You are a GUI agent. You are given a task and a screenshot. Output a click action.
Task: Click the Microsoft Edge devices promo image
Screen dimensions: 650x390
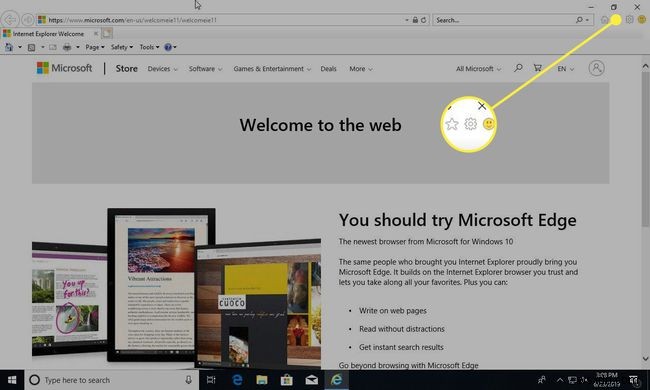click(x=176, y=288)
